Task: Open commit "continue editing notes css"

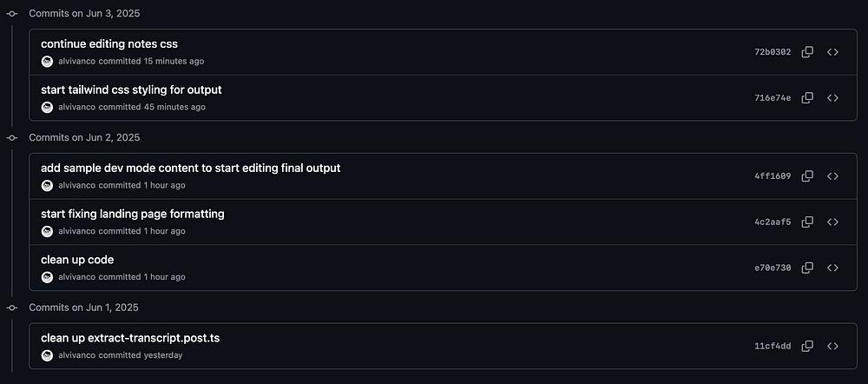Action: point(109,43)
